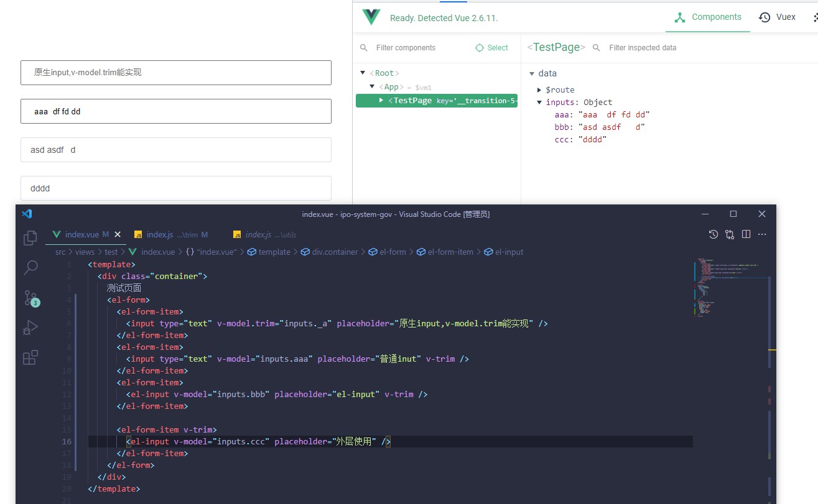Screen dimensions: 818x504
Task: Switch to the Components tab in Vue devtools
Action: click(x=708, y=17)
